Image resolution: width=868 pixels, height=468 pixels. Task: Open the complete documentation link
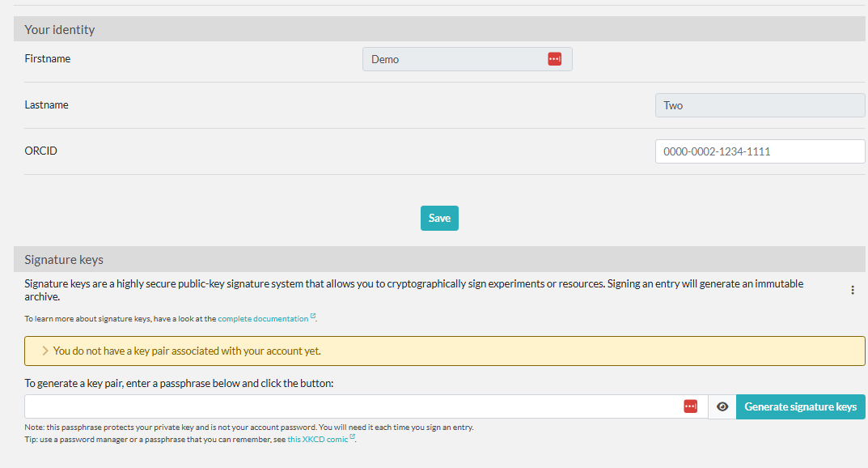263,319
